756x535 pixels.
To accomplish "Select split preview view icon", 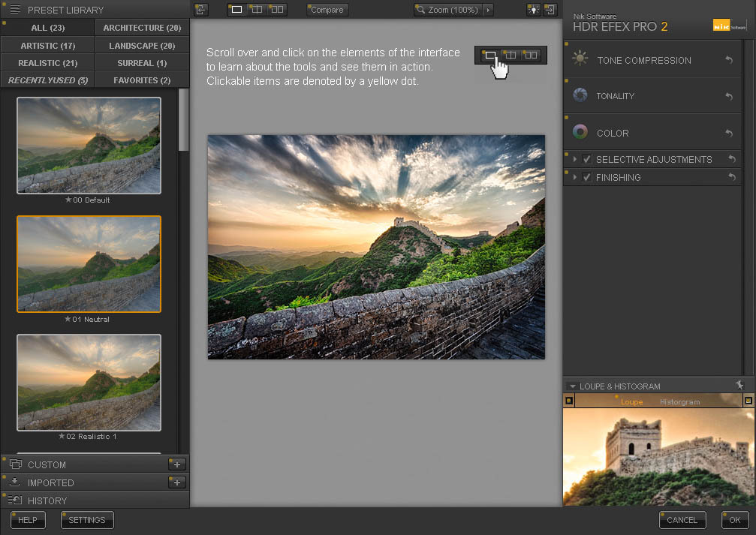I will pos(257,10).
